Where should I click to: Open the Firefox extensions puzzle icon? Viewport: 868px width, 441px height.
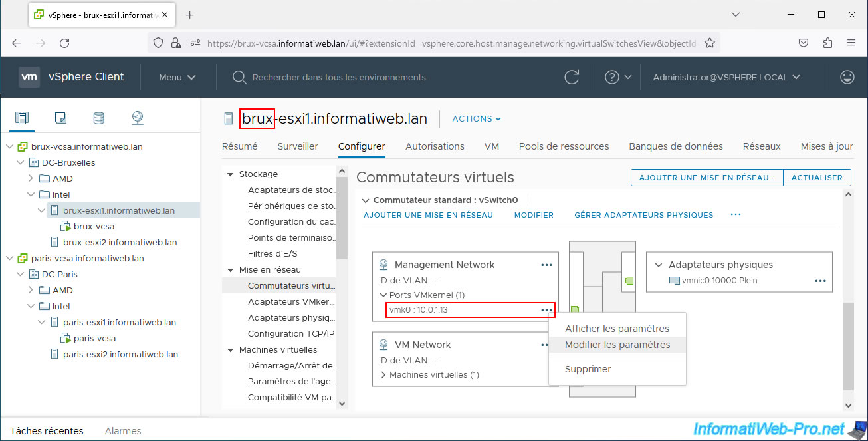point(827,43)
